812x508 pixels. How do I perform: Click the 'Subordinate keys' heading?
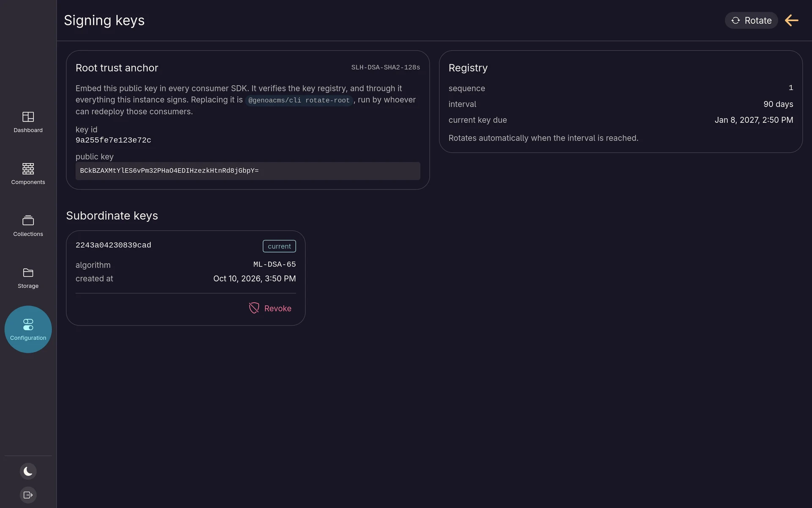112,215
